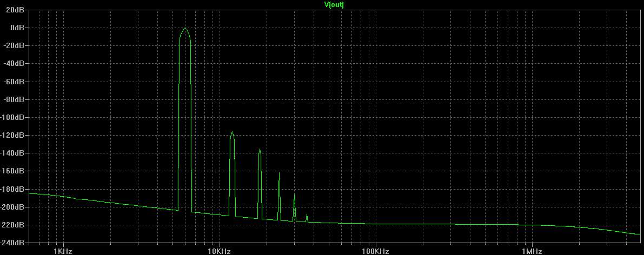Click the 1KHz frequency axis label

[x=63, y=251]
